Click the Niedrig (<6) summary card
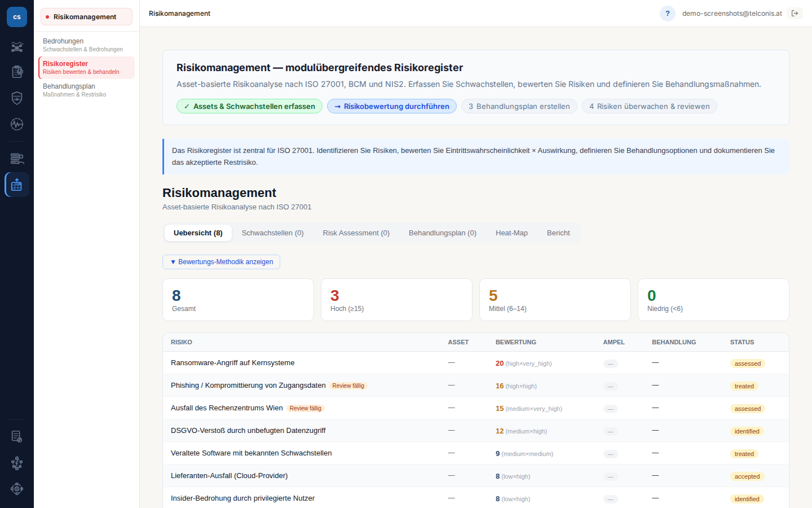 click(713, 300)
